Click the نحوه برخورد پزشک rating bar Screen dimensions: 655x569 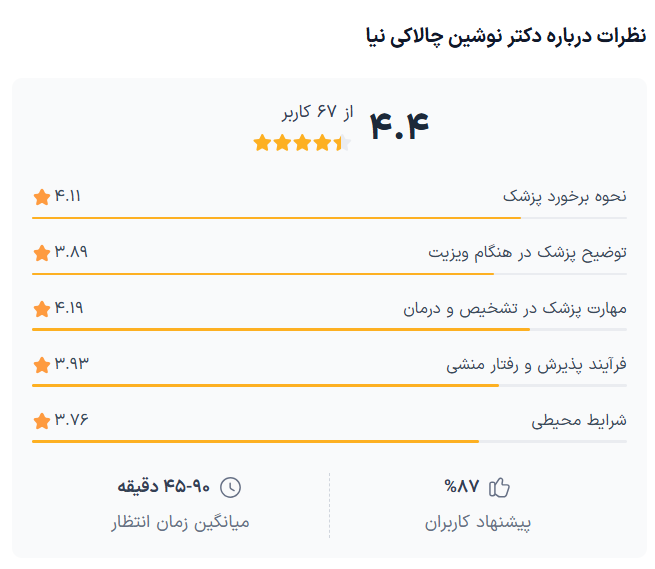click(329, 217)
